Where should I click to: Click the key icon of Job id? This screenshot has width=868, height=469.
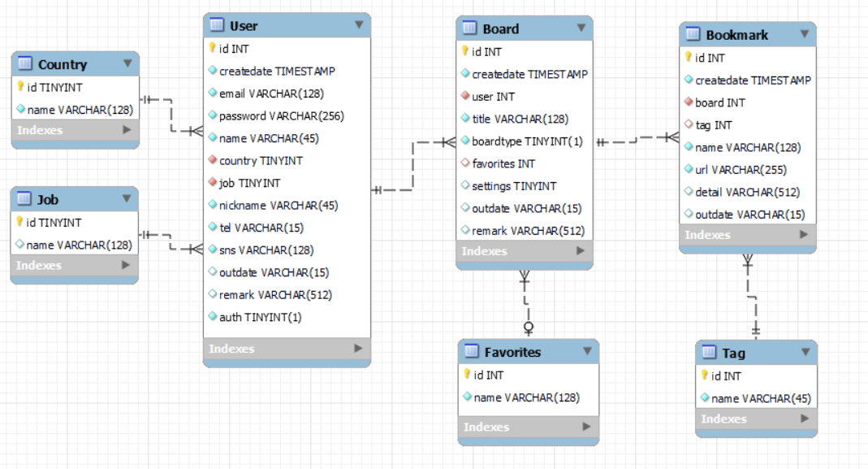19,222
